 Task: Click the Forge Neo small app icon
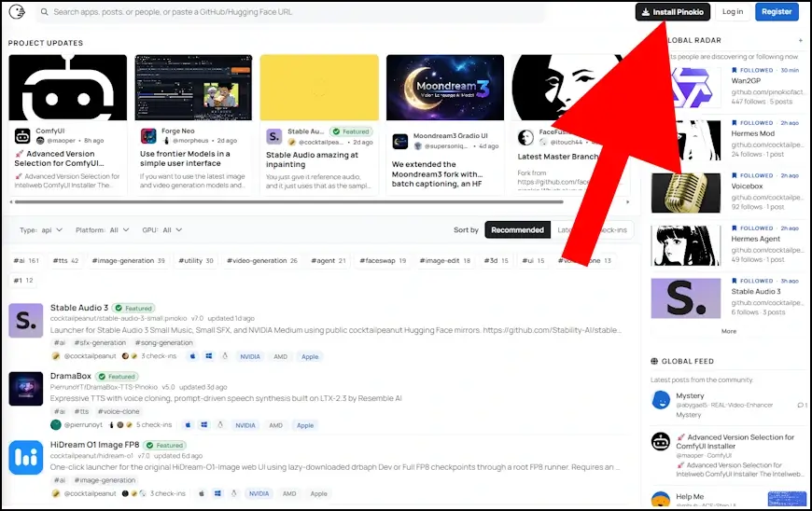coord(148,136)
